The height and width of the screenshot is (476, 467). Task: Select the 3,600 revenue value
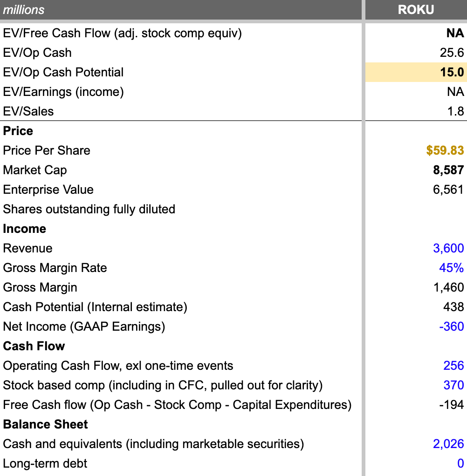tap(448, 248)
